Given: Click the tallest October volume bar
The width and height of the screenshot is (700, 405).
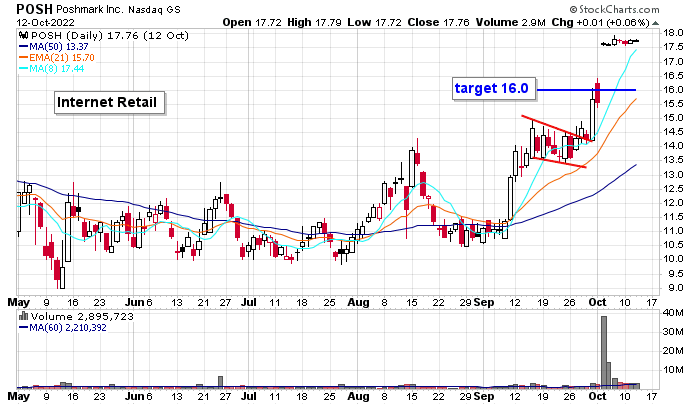Looking at the screenshot, I should pos(604,351).
